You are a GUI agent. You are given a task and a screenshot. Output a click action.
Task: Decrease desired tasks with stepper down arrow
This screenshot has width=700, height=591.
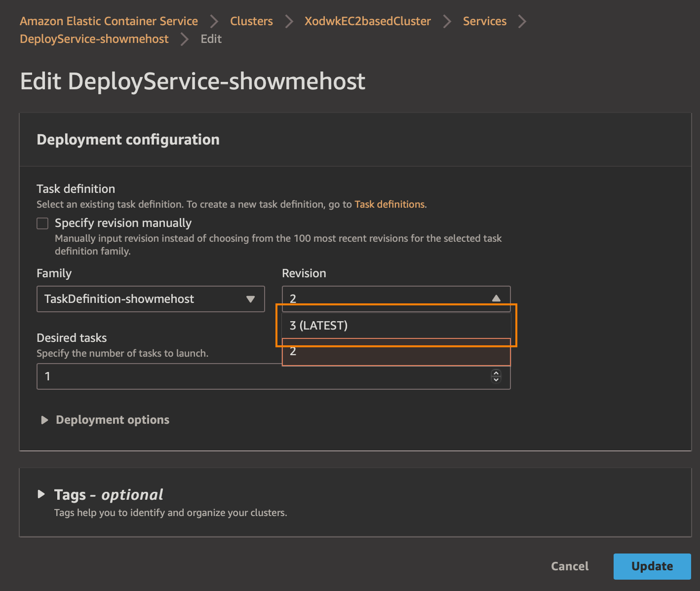pyautogui.click(x=496, y=379)
